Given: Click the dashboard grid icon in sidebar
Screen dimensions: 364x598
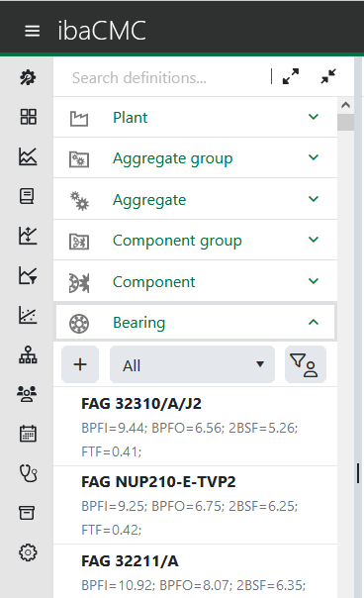Looking at the screenshot, I should click(x=29, y=117).
